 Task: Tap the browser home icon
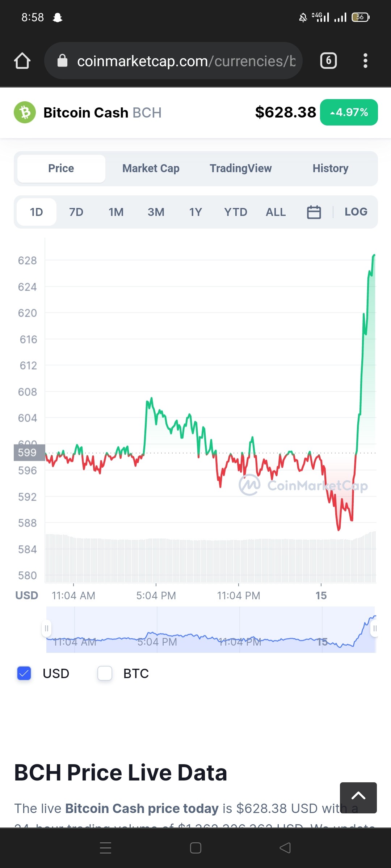22,61
